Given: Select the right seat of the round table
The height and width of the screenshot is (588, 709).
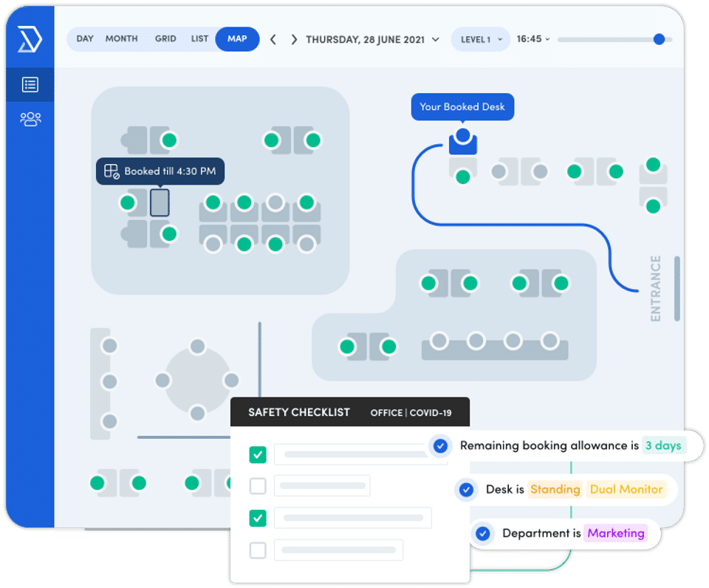Looking at the screenshot, I should [231, 380].
